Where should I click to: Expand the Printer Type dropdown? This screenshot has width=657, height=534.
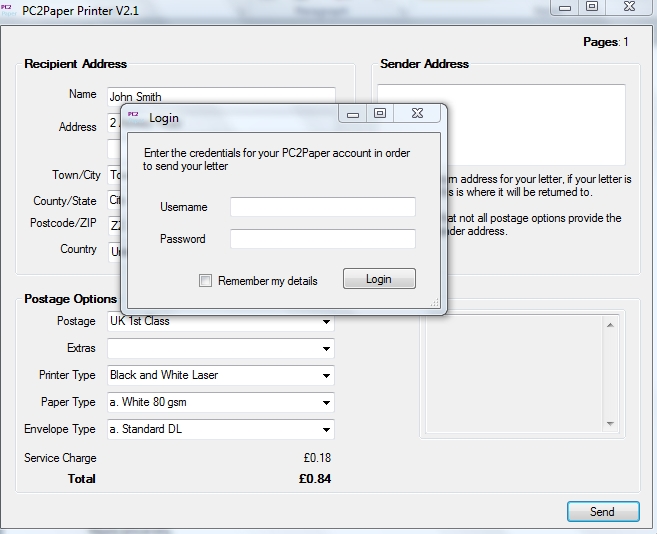221,375
